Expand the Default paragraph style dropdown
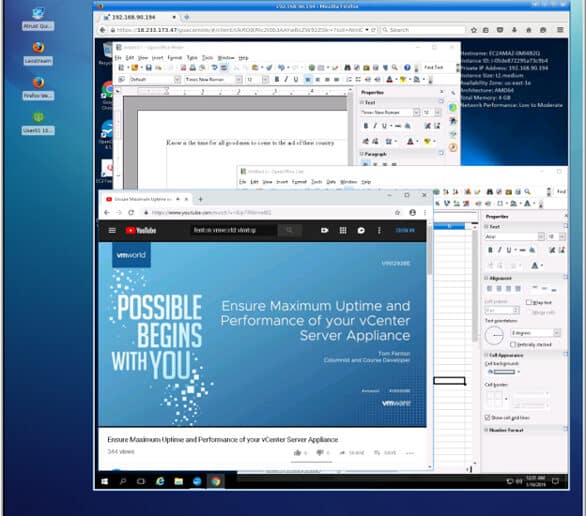This screenshot has height=516, width=586. [x=177, y=79]
